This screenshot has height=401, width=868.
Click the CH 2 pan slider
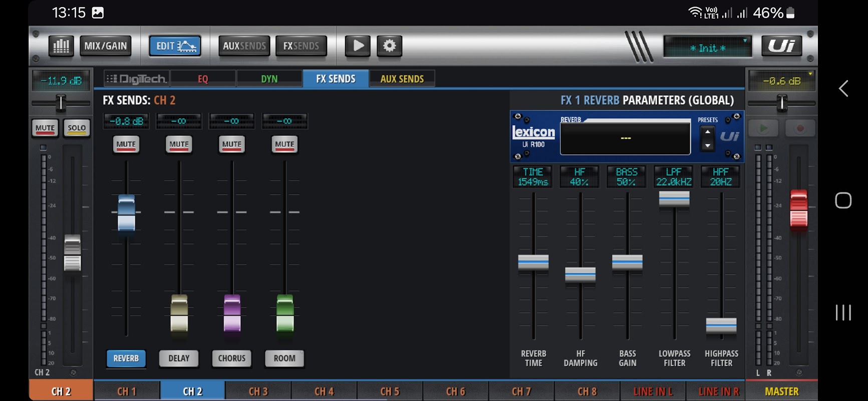(61, 103)
